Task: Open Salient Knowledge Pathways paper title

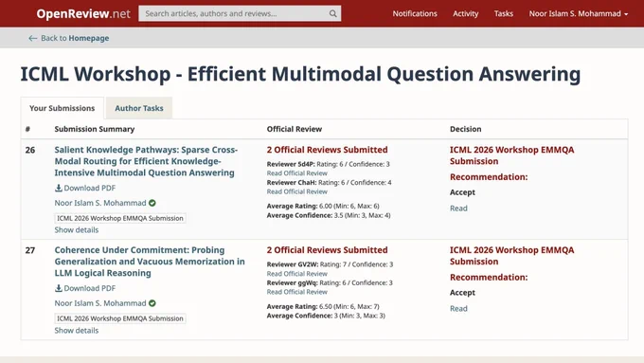Action: click(146, 161)
